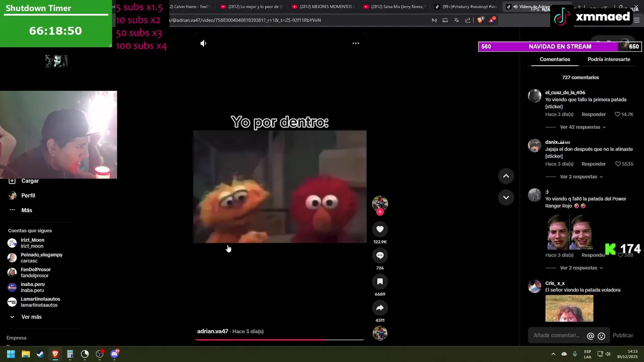Click ESP LAA language indicator
Image resolution: width=644 pixels, height=362 pixels.
coord(588,354)
